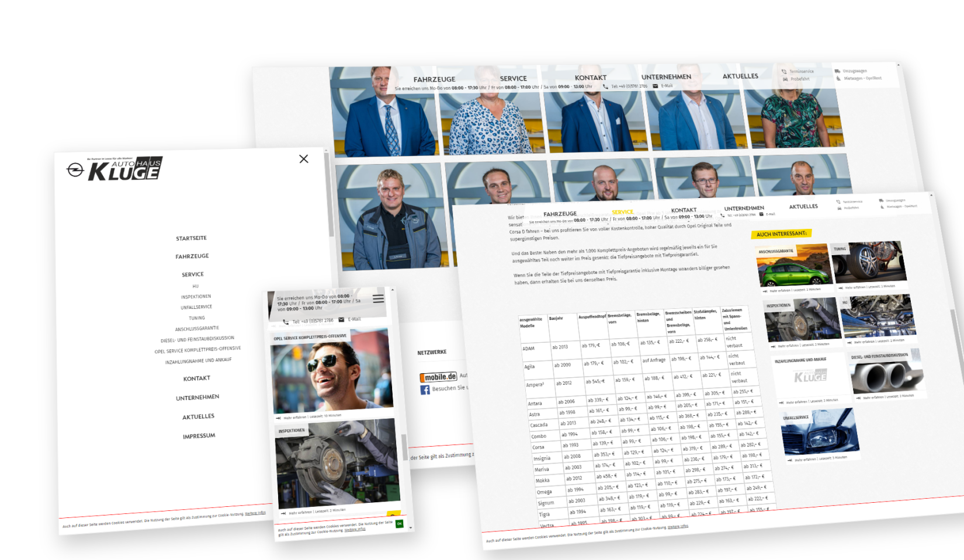Open UNFALLSERVICE entry in the overlay menu
The height and width of the screenshot is (560, 964).
pyautogui.click(x=196, y=307)
